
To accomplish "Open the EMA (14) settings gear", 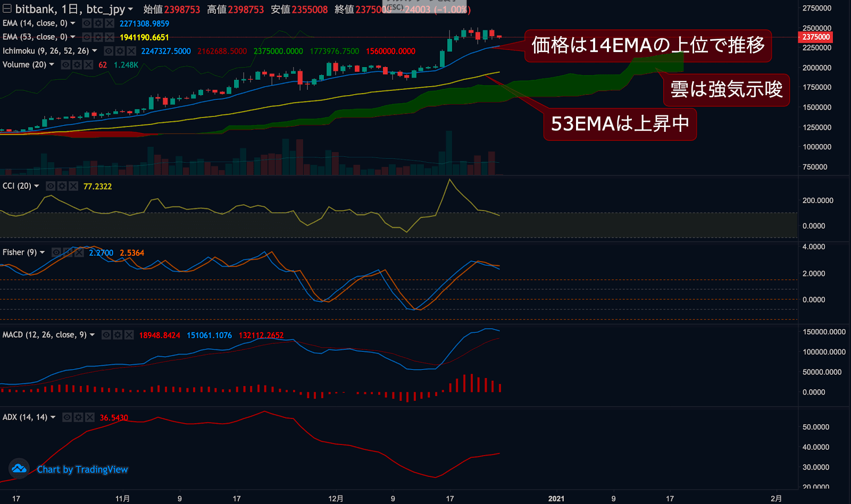I will click(x=98, y=23).
